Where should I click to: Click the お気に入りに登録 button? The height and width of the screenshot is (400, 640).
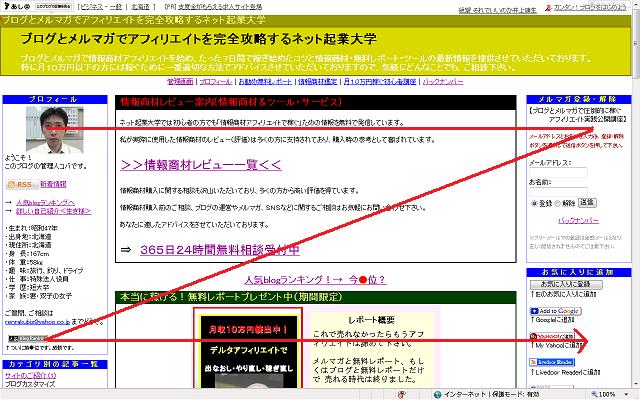pos(566,284)
